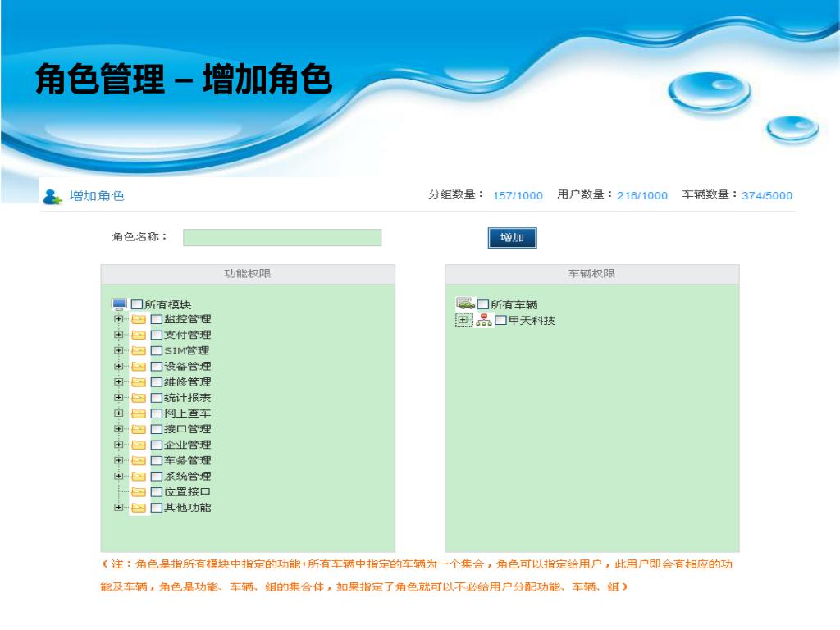Click the folder icon for 位置接口
The image size is (840, 630).
pyautogui.click(x=139, y=492)
